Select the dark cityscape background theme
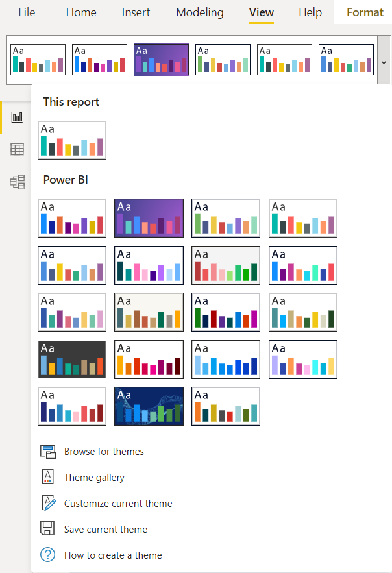Screen dimensions: 392x573 (x=149, y=406)
